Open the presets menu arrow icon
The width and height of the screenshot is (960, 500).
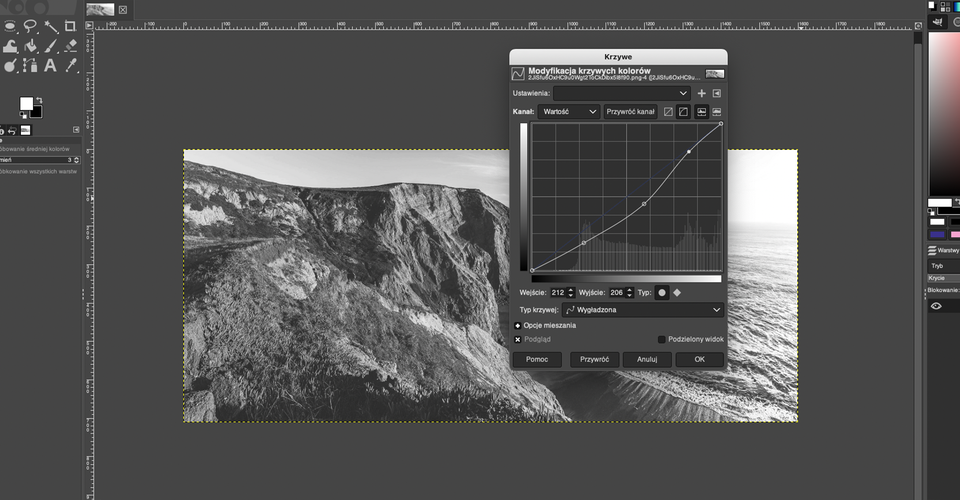(717, 93)
